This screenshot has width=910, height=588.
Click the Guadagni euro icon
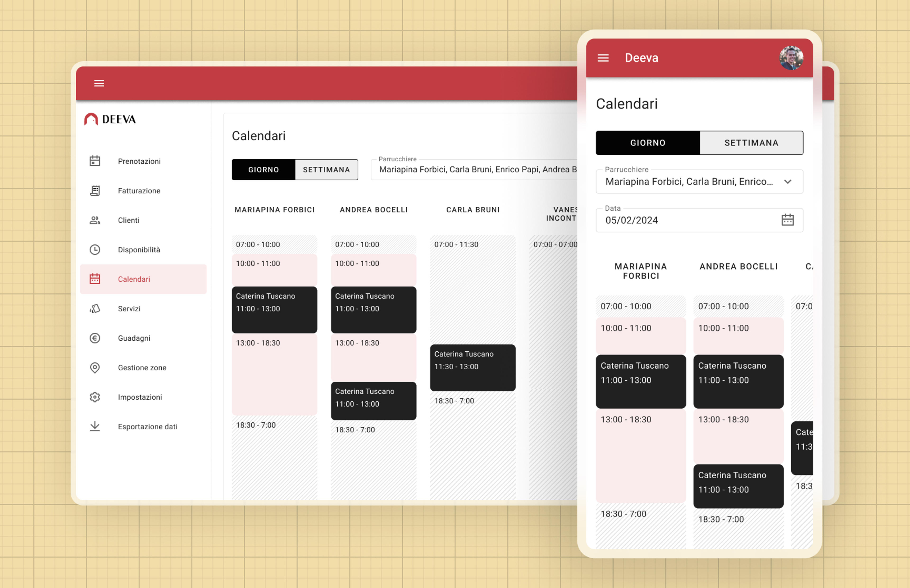(x=95, y=338)
